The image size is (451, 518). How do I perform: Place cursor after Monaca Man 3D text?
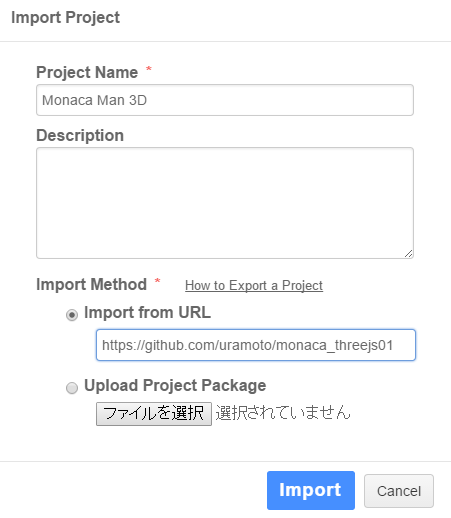tap(149, 100)
